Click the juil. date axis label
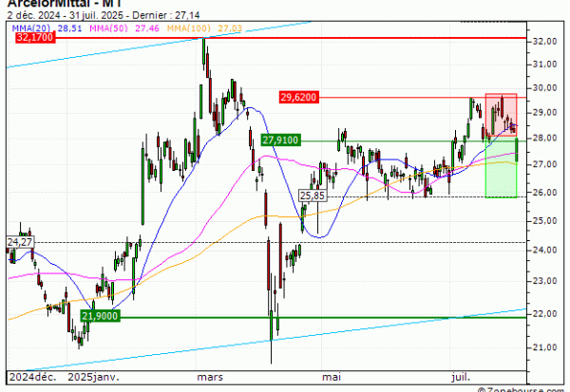 [x=461, y=377]
